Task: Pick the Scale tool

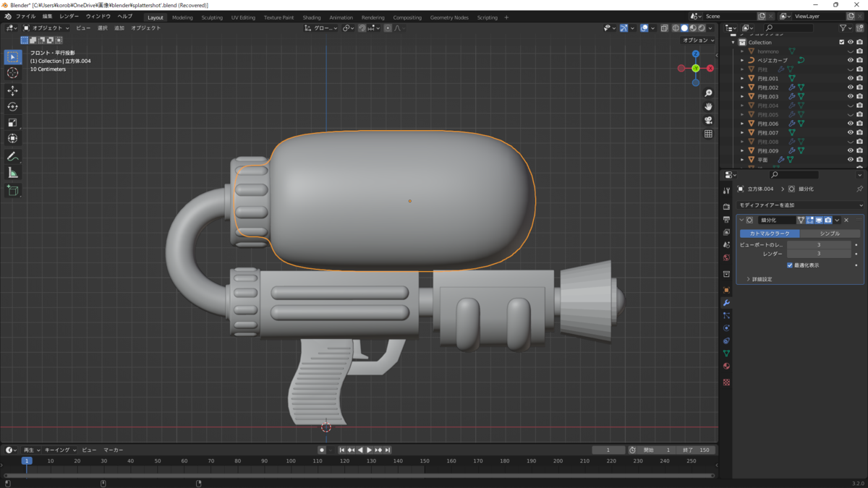Action: (x=12, y=122)
